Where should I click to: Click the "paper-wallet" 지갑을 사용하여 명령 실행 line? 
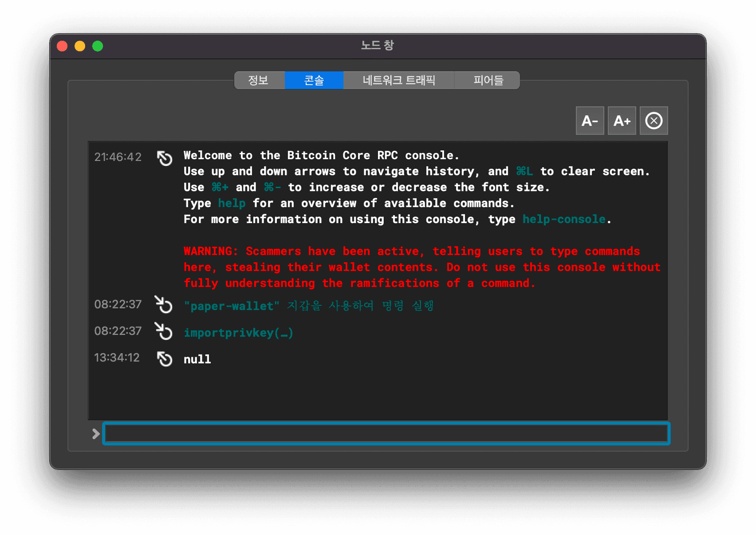pyautogui.click(x=309, y=306)
